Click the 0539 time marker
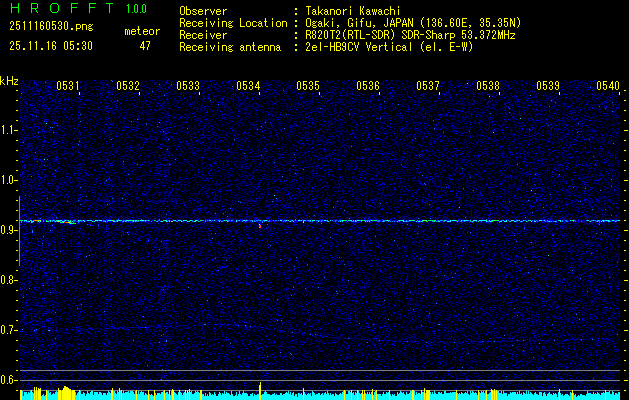629x400 pixels. [x=548, y=85]
